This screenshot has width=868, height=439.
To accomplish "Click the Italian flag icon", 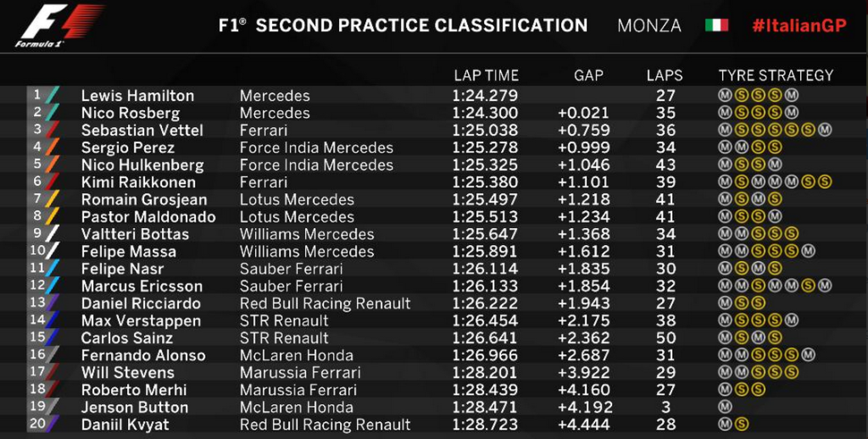I will coord(716,25).
